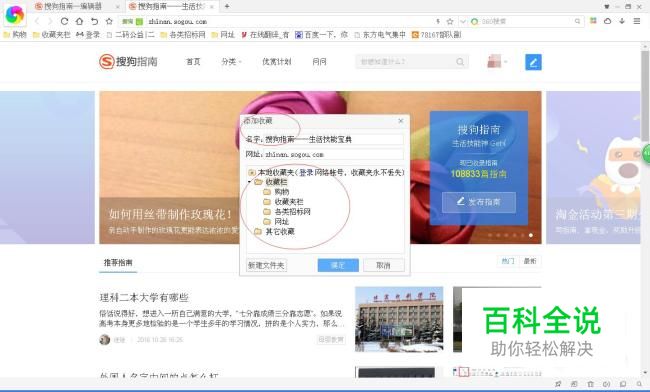
Task: Click the lightning speed-mode icon in address bar
Action: tap(438, 21)
